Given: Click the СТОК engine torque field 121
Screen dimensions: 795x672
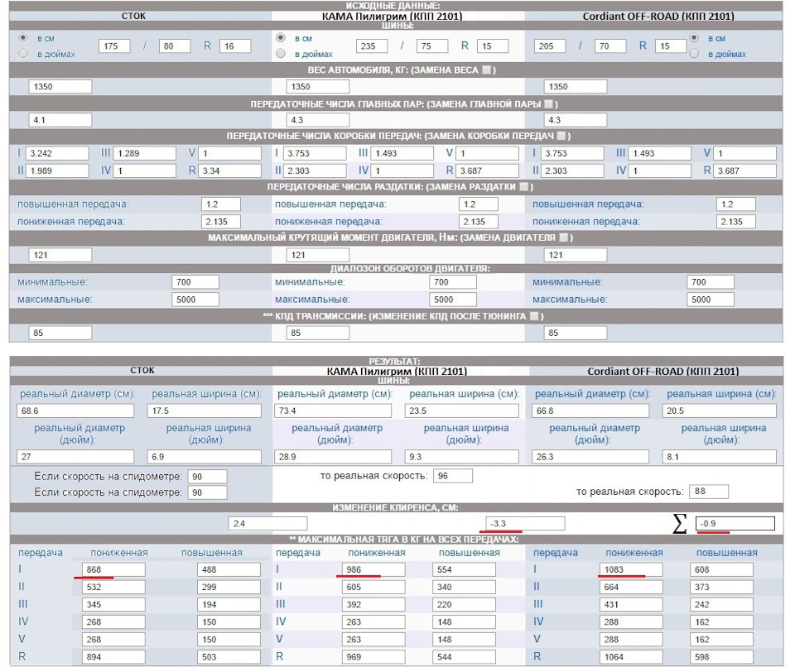Looking at the screenshot, I should [x=60, y=255].
